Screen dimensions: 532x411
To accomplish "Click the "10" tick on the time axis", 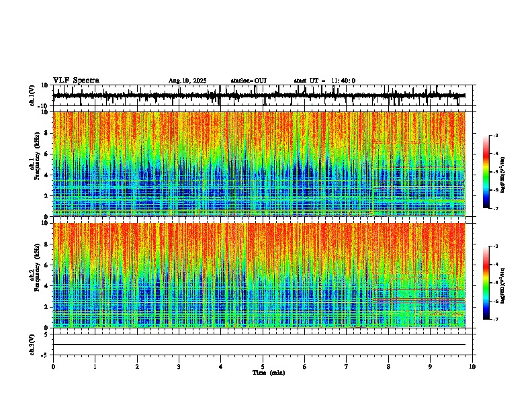I will (x=472, y=367).
